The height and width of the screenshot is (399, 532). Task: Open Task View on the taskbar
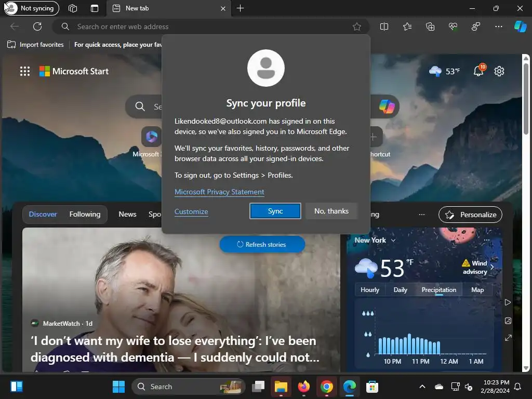pos(258,387)
